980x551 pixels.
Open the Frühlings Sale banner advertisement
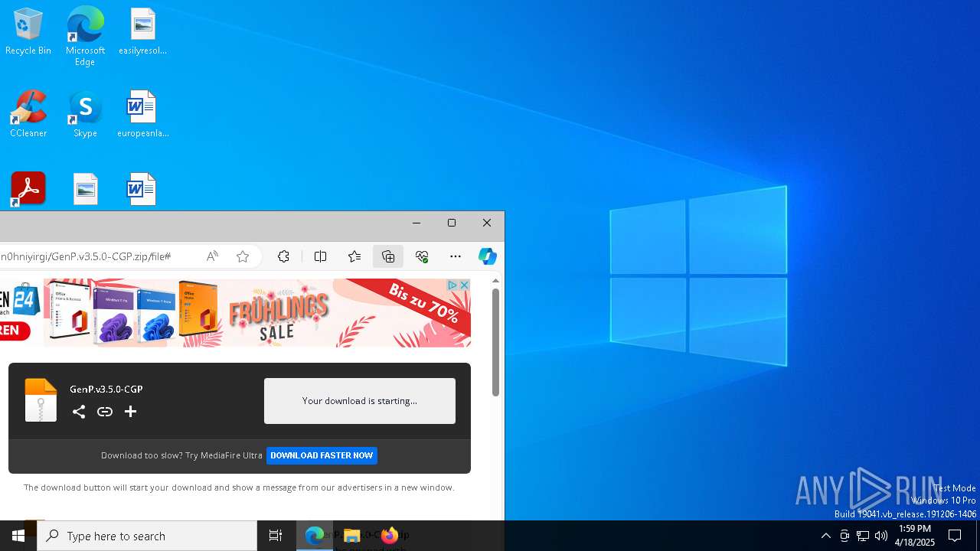(235, 313)
